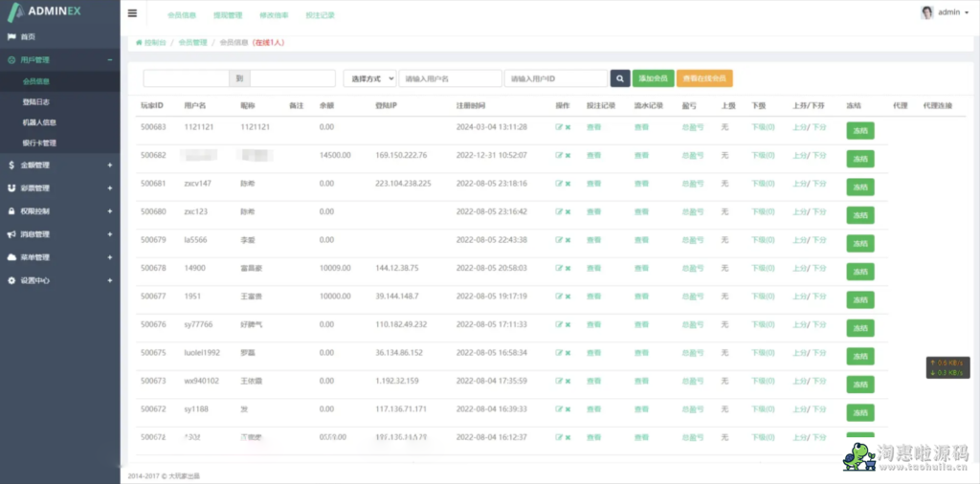The width and height of the screenshot is (980, 484).
Task: Freeze user 14900 with 冻结 button
Action: coord(860,272)
